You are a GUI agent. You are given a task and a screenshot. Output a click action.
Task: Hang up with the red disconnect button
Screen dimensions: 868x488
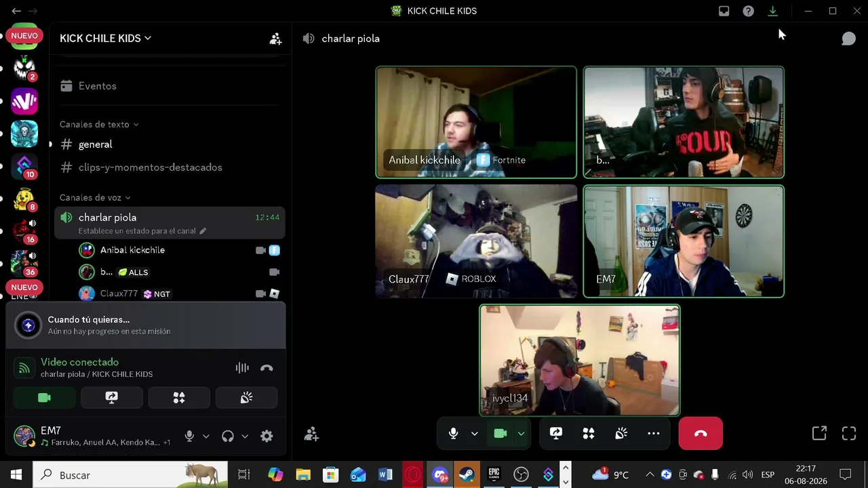tap(701, 434)
